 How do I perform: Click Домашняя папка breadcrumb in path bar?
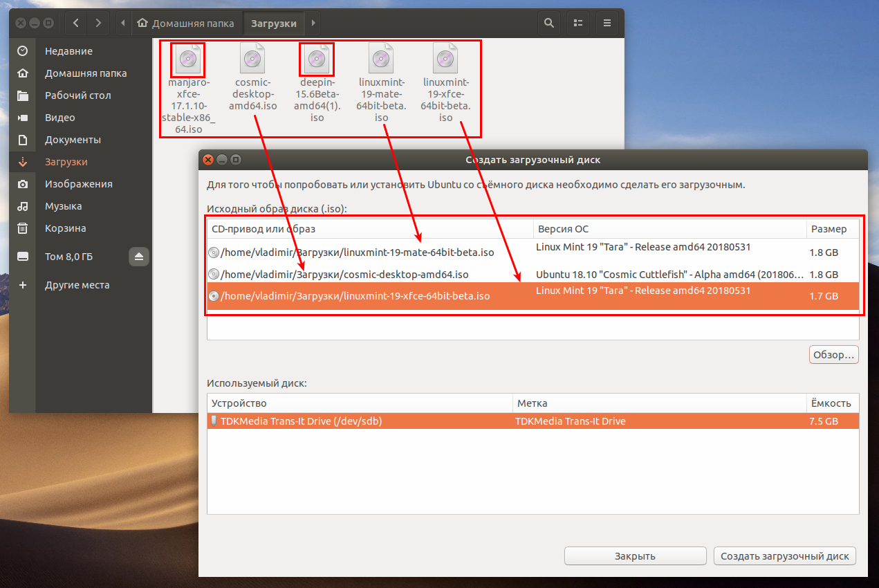[x=187, y=23]
